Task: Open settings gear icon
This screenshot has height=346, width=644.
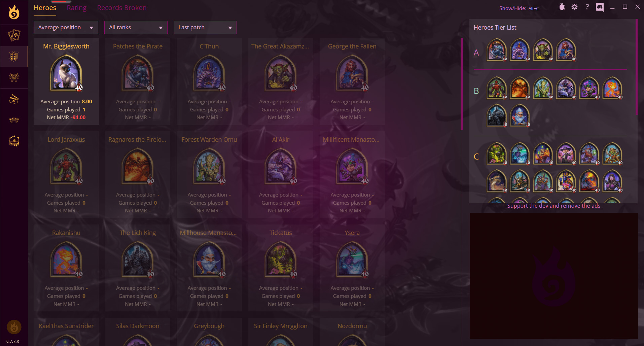Action: pyautogui.click(x=574, y=7)
